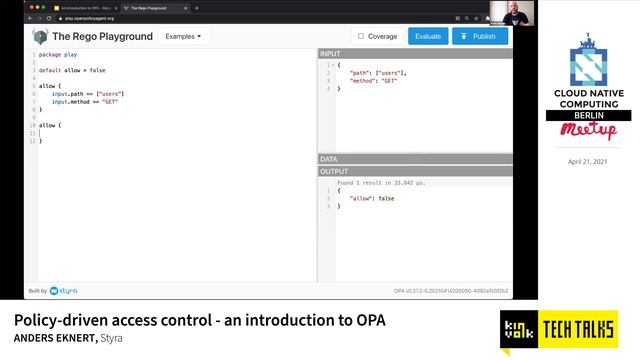Click the Publish button

(x=480, y=36)
